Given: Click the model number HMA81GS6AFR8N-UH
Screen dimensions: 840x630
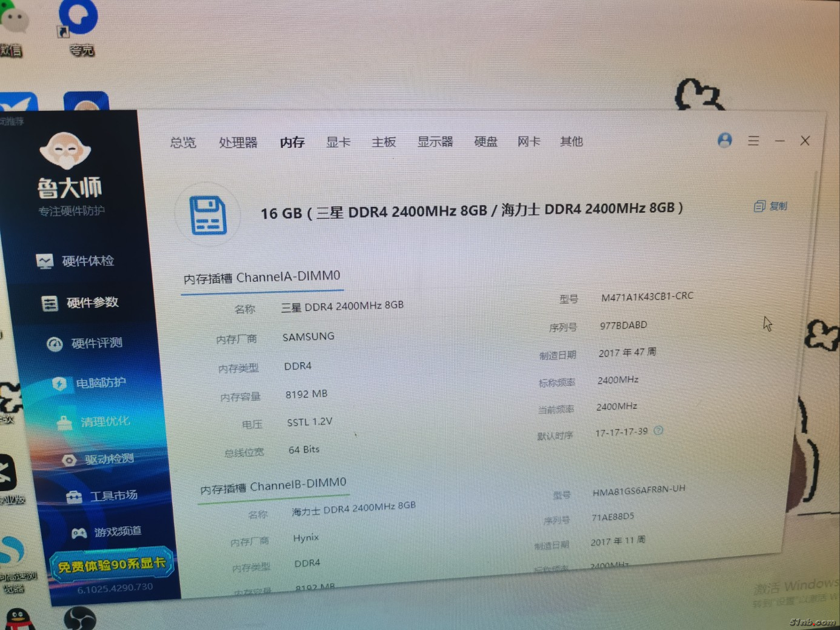Looking at the screenshot, I should [x=639, y=491].
